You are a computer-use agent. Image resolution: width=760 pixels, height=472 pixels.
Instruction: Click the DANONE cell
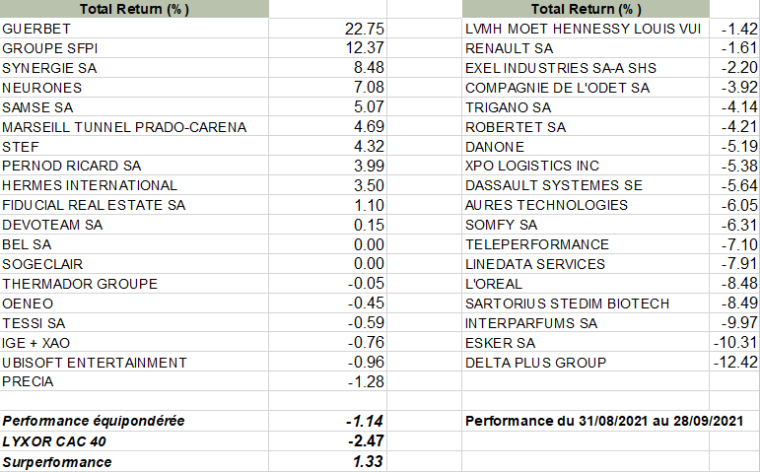click(x=586, y=147)
